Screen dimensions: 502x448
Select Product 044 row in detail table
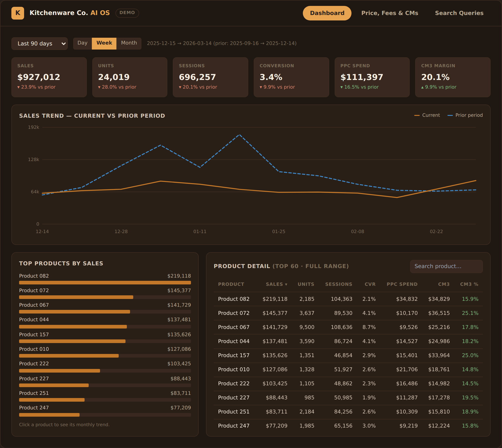click(x=348, y=341)
